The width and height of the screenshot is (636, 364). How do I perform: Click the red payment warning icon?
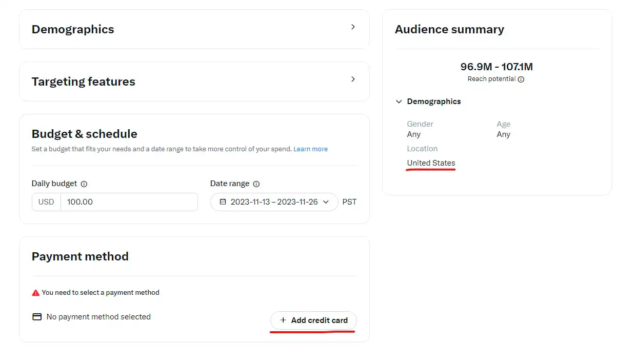(x=35, y=293)
